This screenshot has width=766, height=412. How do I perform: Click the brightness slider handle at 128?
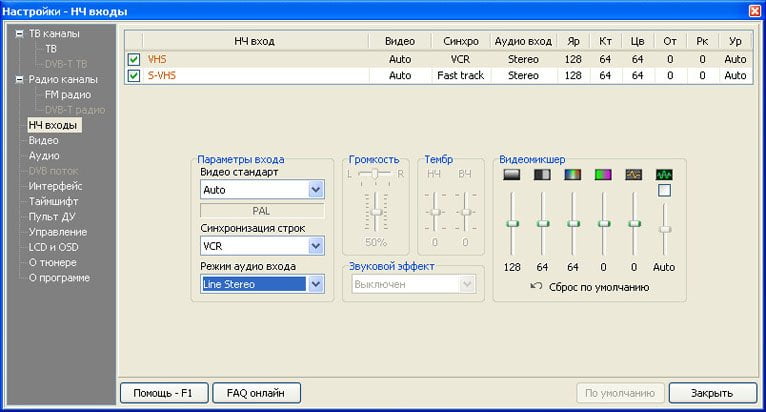(512, 223)
